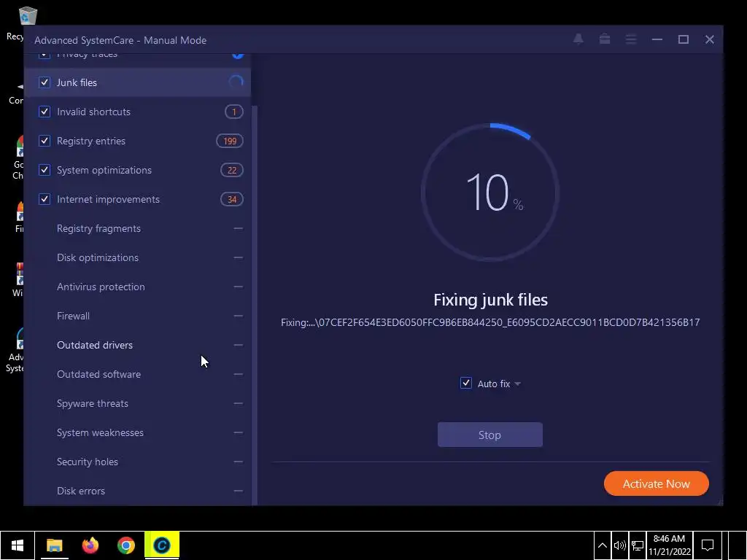
Task: Click the Registry entries 199 badge
Action: point(230,141)
